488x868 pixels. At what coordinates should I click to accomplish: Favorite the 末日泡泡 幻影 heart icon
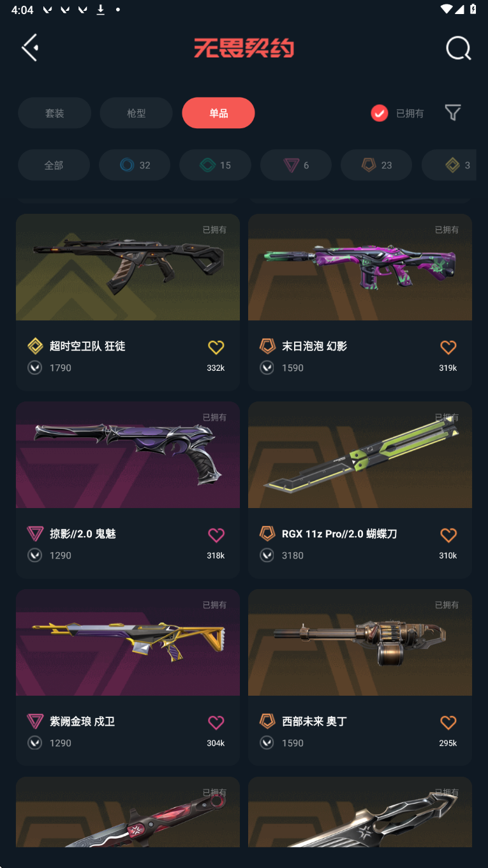pos(448,347)
